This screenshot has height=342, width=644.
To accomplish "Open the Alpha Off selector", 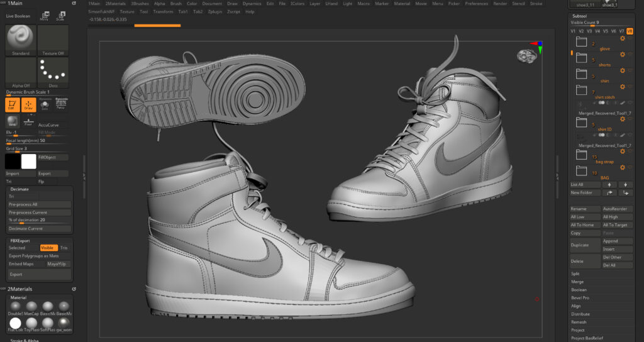I will [21, 73].
